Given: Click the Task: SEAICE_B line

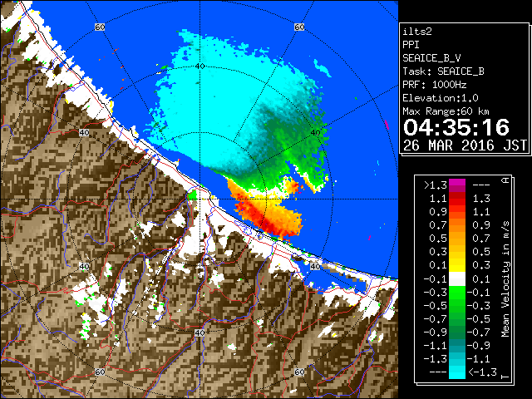Looking at the screenshot, I should [x=443, y=71].
